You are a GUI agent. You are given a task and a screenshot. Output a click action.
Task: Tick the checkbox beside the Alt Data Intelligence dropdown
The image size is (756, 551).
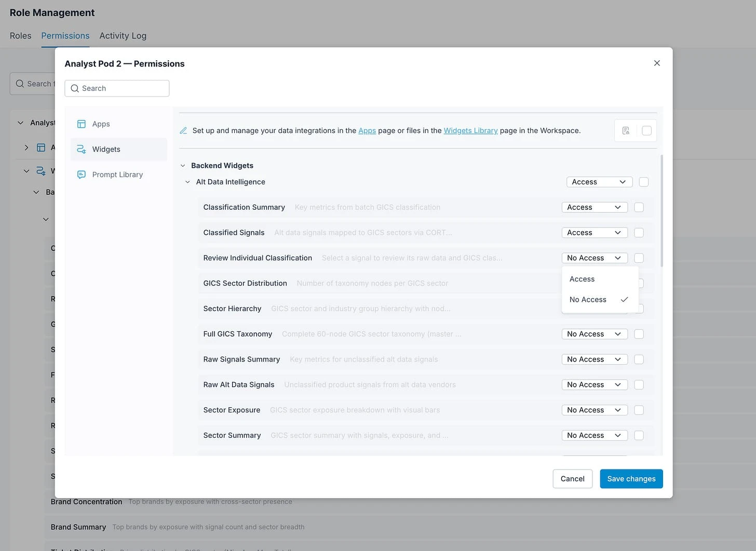pyautogui.click(x=644, y=182)
